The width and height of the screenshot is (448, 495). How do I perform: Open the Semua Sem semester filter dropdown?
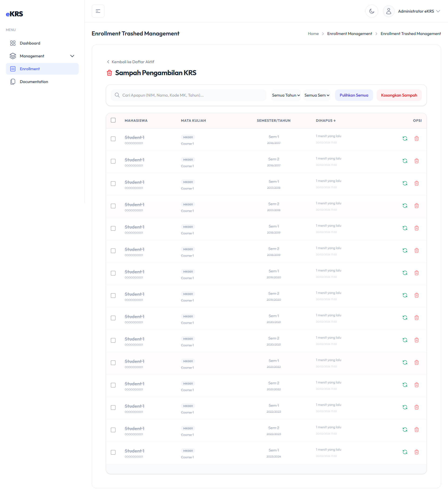click(317, 95)
